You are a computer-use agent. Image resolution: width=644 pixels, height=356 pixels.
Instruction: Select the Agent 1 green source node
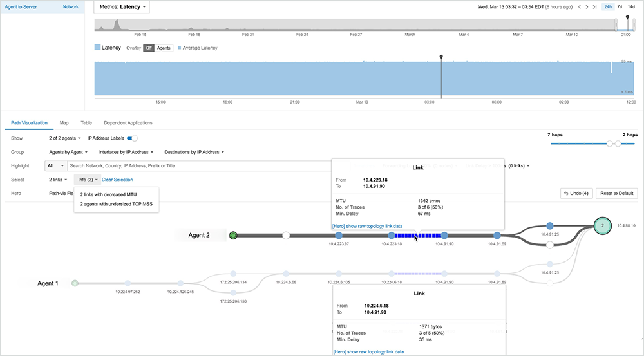tap(75, 283)
